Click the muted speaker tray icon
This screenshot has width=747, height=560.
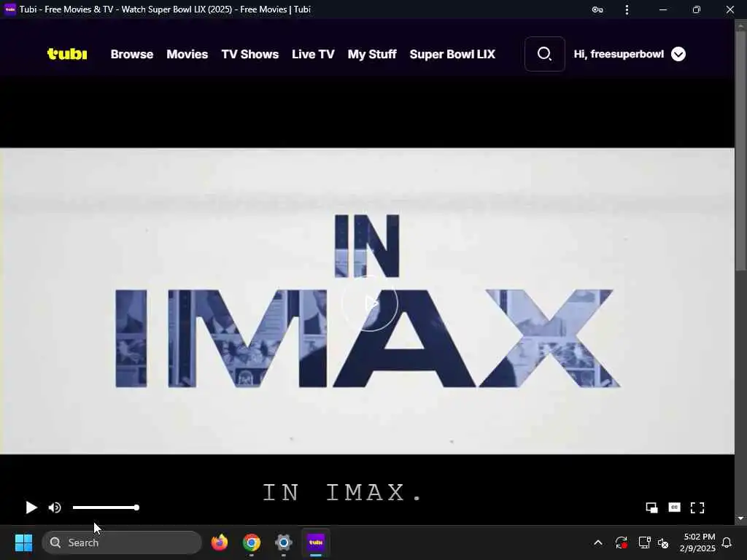point(662,542)
